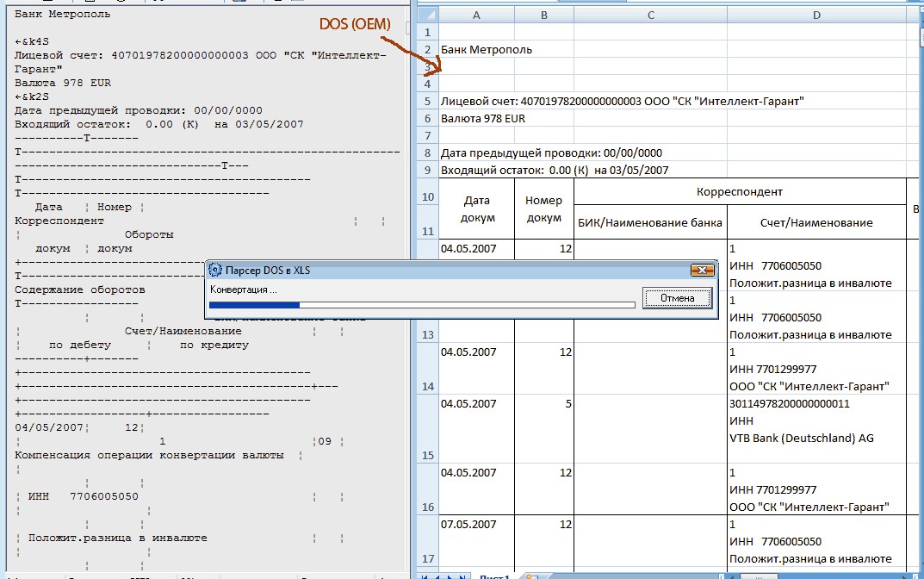Select row 16 header
Image resolution: width=924 pixels, height=579 pixels.
428,489
